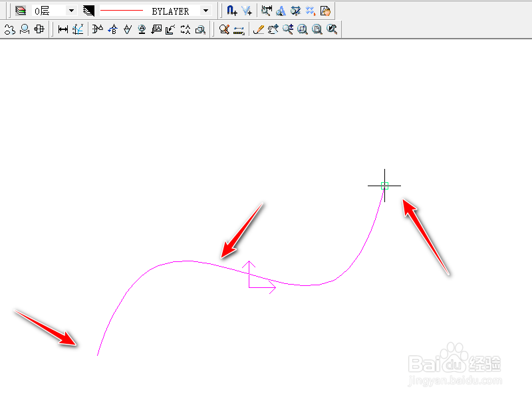
Task: Click the yellow ruler measure icon
Action: point(239,31)
